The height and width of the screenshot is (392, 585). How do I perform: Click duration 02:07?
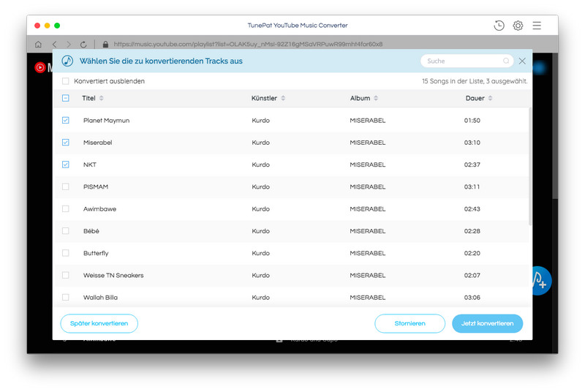(472, 275)
